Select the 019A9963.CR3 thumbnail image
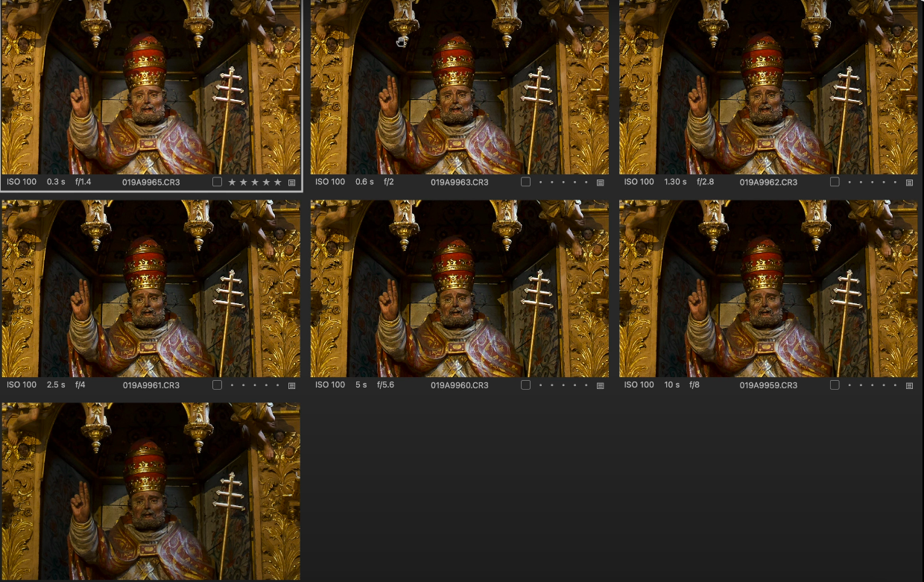Image resolution: width=924 pixels, height=582 pixels. point(460,86)
